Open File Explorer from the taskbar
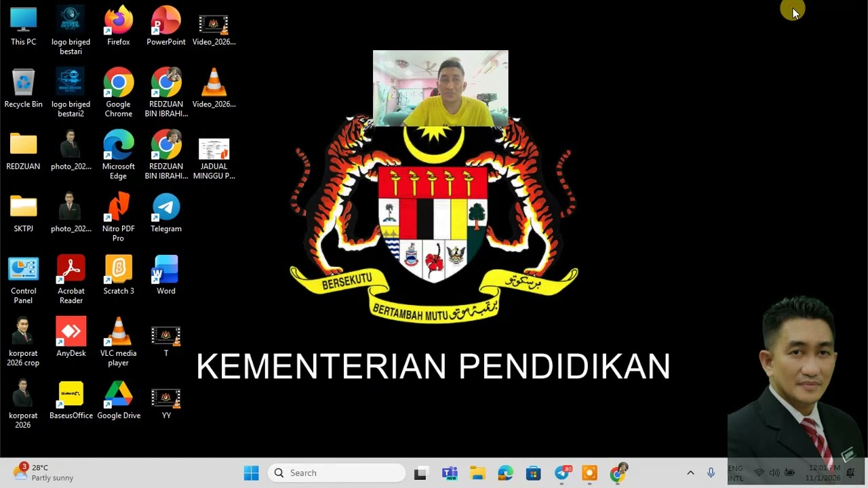868x488 pixels. click(x=477, y=473)
